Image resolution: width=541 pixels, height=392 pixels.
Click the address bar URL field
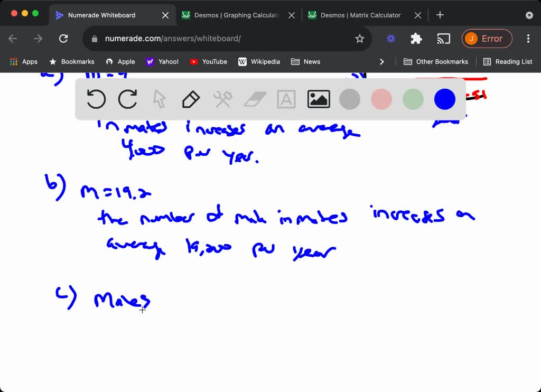[x=222, y=39]
